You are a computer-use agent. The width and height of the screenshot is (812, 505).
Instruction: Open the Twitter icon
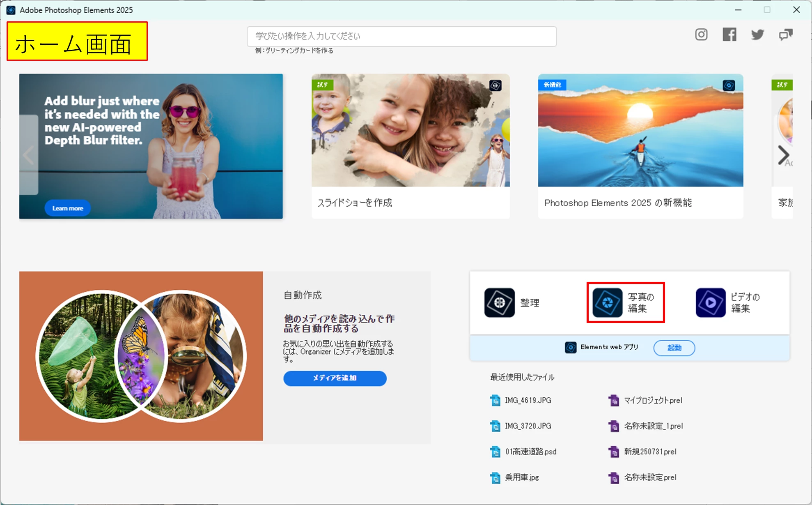pyautogui.click(x=757, y=35)
